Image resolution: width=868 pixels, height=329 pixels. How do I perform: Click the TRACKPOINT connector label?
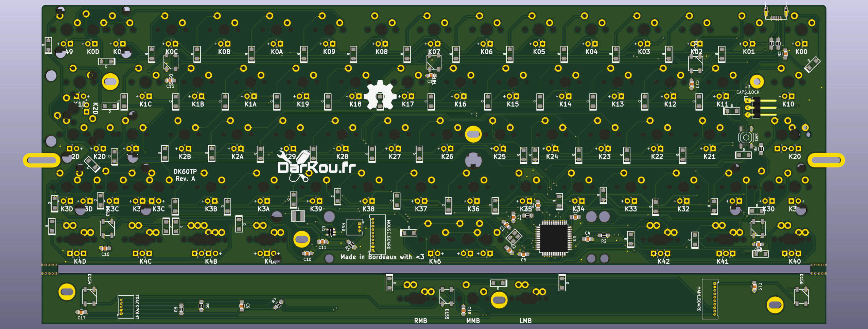click(137, 307)
